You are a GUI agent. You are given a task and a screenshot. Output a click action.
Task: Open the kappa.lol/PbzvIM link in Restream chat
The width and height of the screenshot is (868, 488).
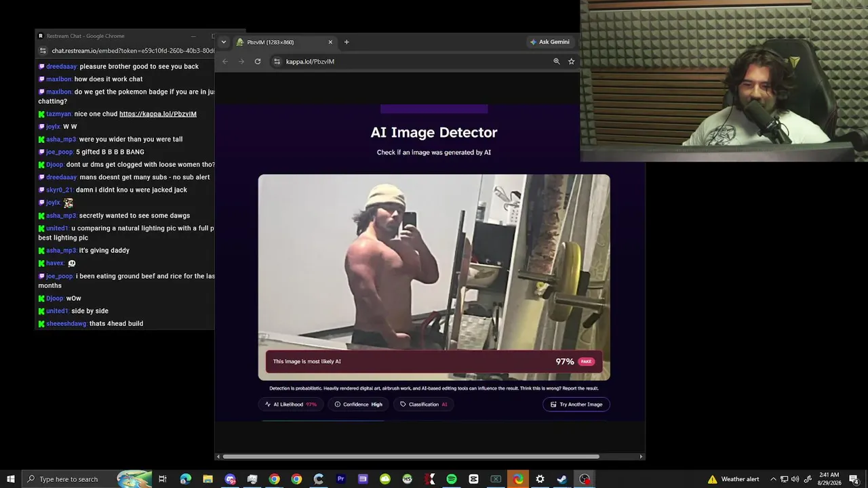click(x=158, y=114)
